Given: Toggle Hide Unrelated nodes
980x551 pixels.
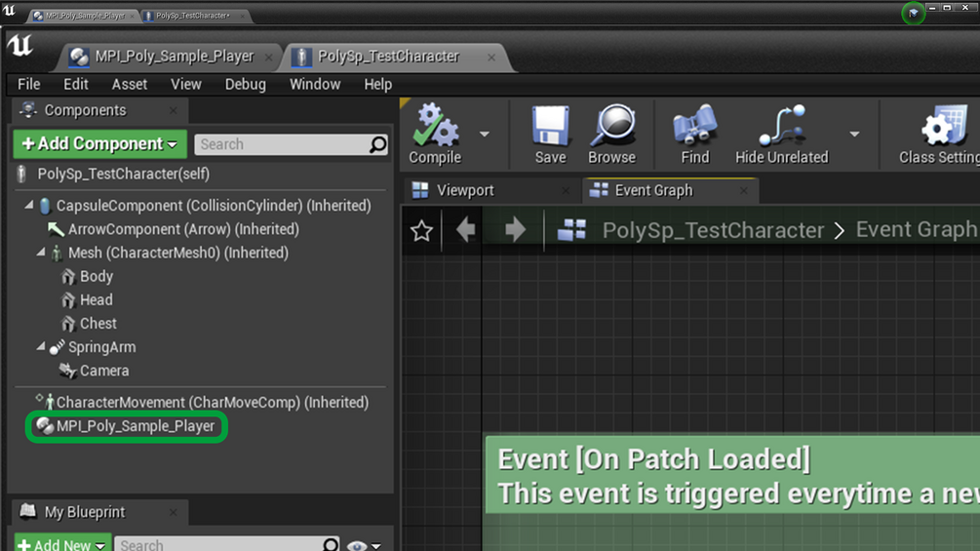Looking at the screenshot, I should 781,135.
